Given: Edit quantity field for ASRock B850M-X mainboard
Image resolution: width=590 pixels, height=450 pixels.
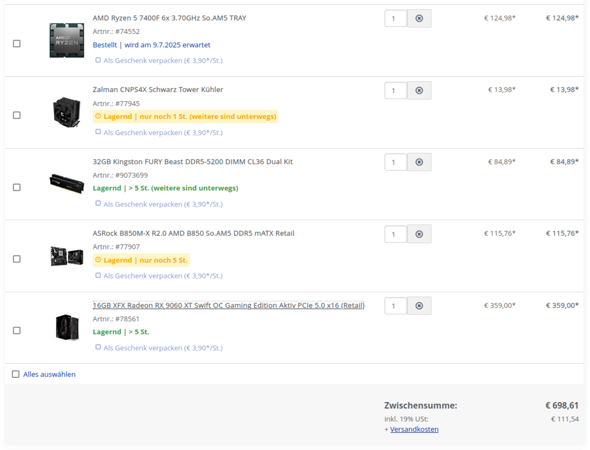Looking at the screenshot, I should [395, 234].
